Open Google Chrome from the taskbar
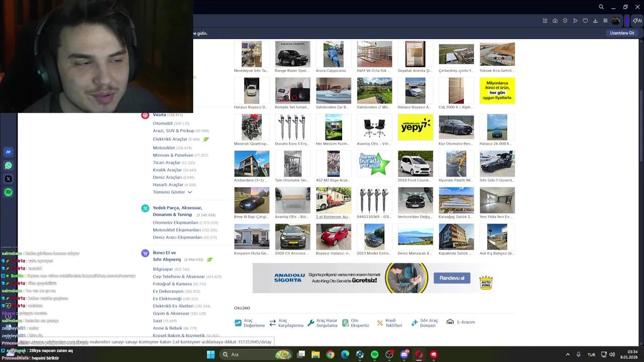Screen dimensions: 644x362 click(330, 354)
